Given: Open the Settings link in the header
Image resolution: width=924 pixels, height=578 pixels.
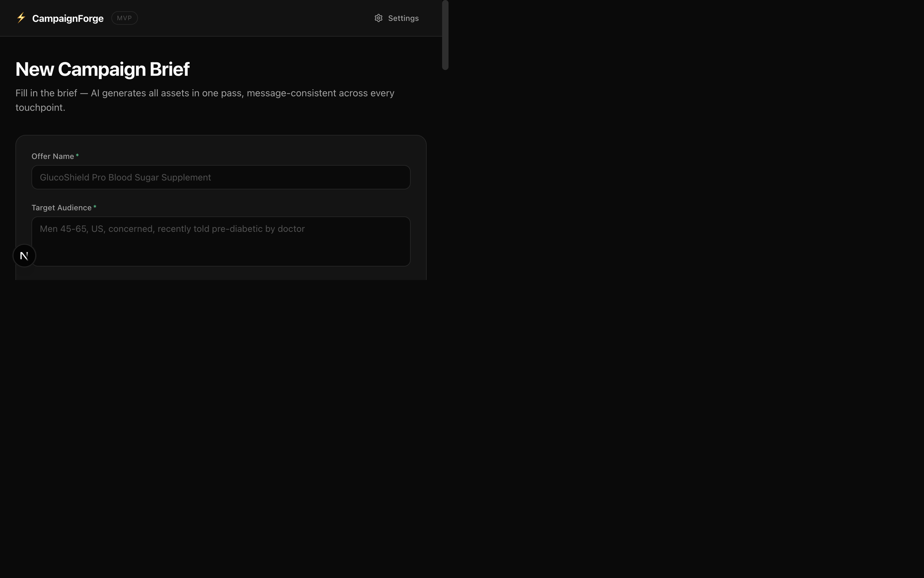Looking at the screenshot, I should click(396, 18).
